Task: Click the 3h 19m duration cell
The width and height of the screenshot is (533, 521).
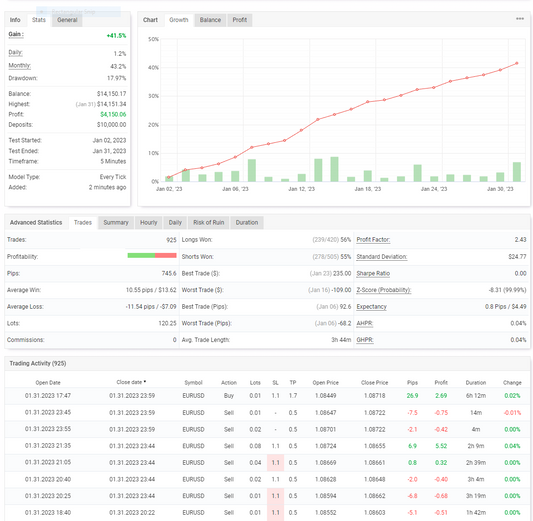Action: click(476, 496)
